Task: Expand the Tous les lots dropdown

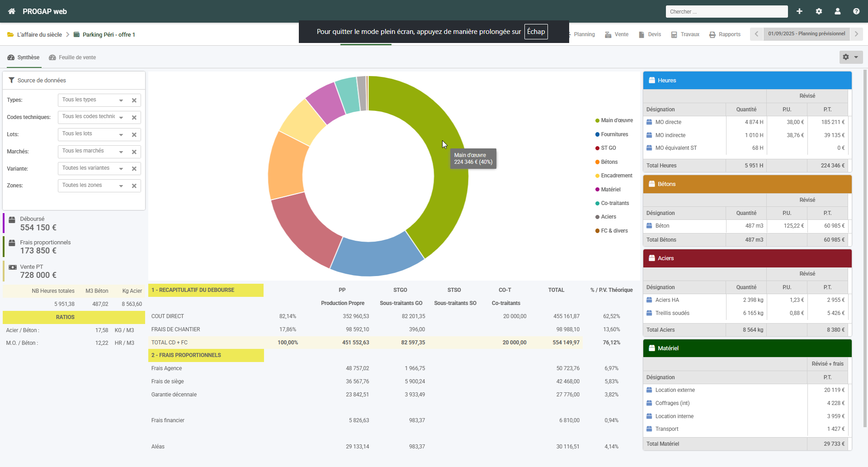Action: tap(93, 134)
